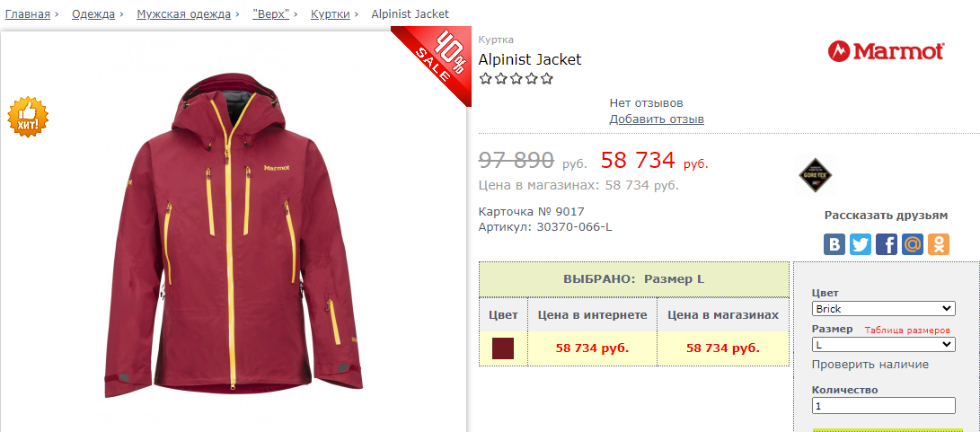Share on Twitter bird icon
The width and height of the screenshot is (980, 432).
(861, 243)
